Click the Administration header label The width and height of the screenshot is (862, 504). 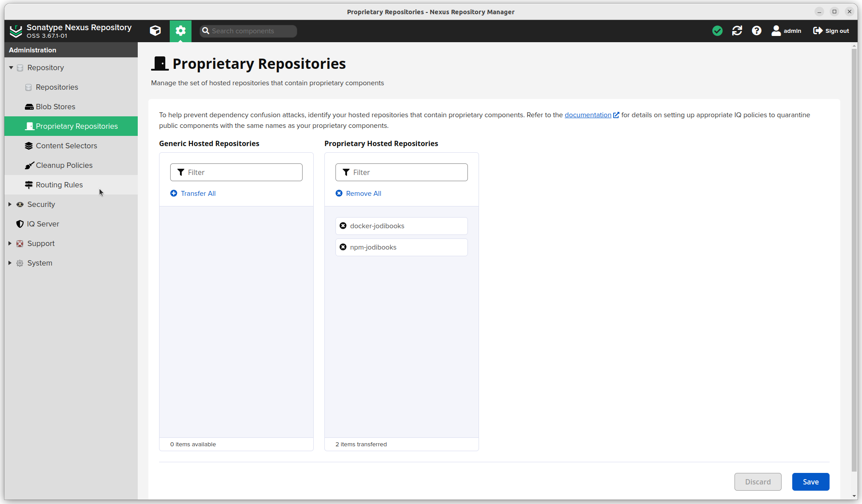tap(32, 50)
